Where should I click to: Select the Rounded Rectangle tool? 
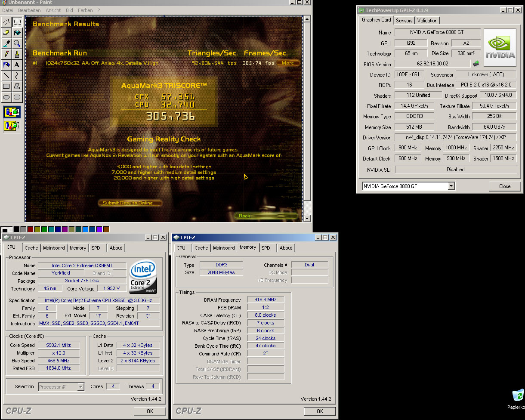[x=17, y=97]
